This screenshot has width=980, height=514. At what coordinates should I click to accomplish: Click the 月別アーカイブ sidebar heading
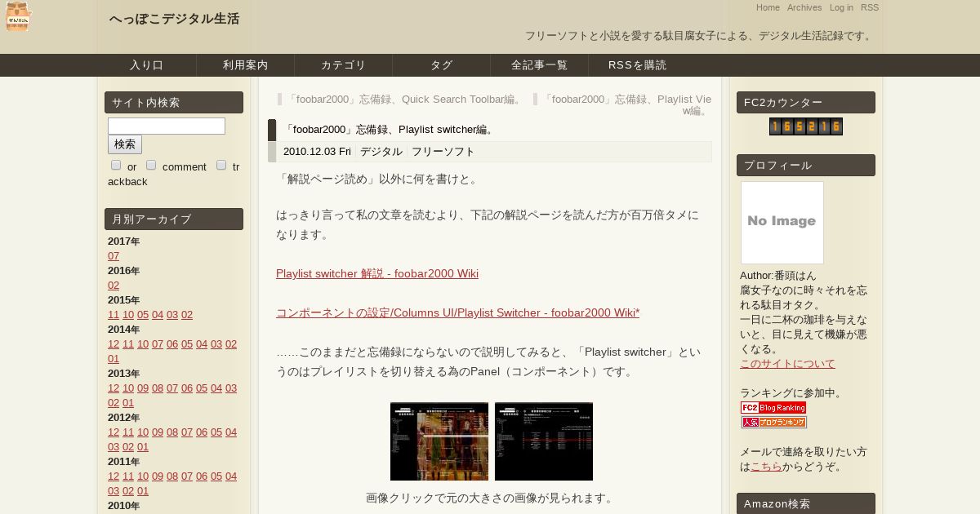coord(174,219)
